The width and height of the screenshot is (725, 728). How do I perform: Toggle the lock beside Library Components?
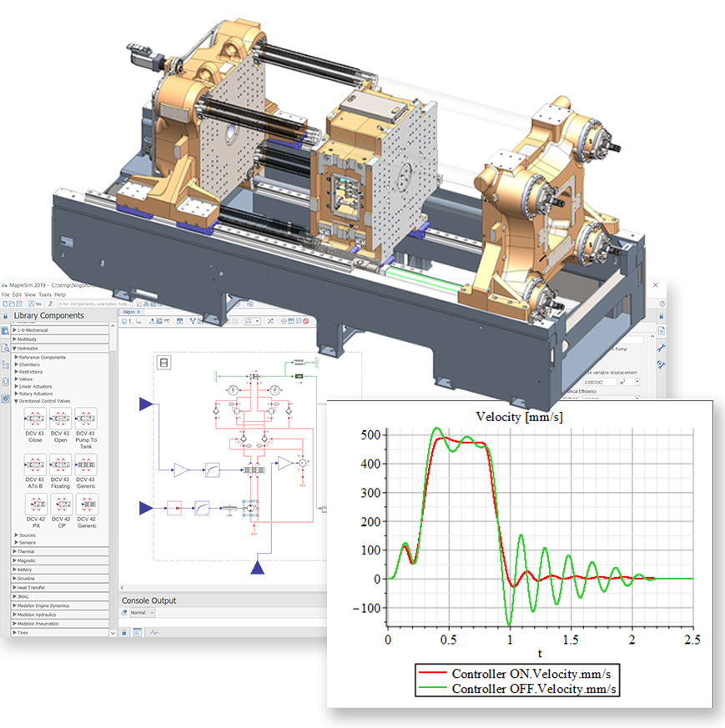(x=5, y=316)
